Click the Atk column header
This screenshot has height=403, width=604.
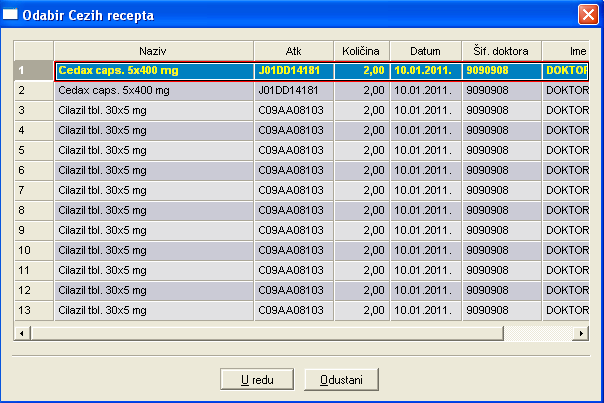coord(294,51)
